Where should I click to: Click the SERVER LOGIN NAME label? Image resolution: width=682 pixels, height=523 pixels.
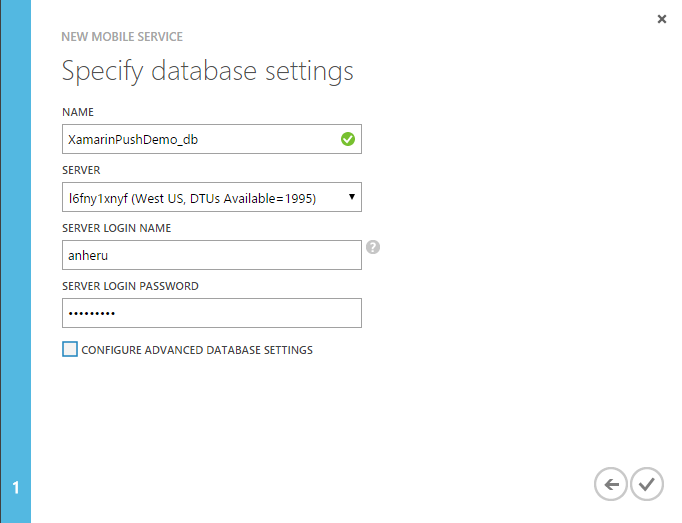pyautogui.click(x=117, y=228)
